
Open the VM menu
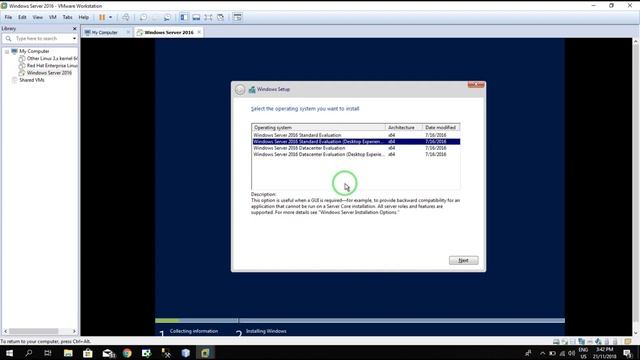pos(53,17)
